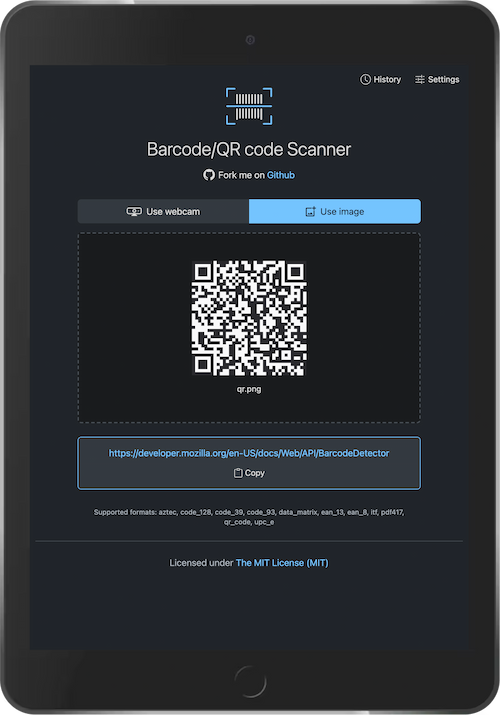The height and width of the screenshot is (715, 500).
Task: Open the Settings panel
Action: pyautogui.click(x=437, y=79)
